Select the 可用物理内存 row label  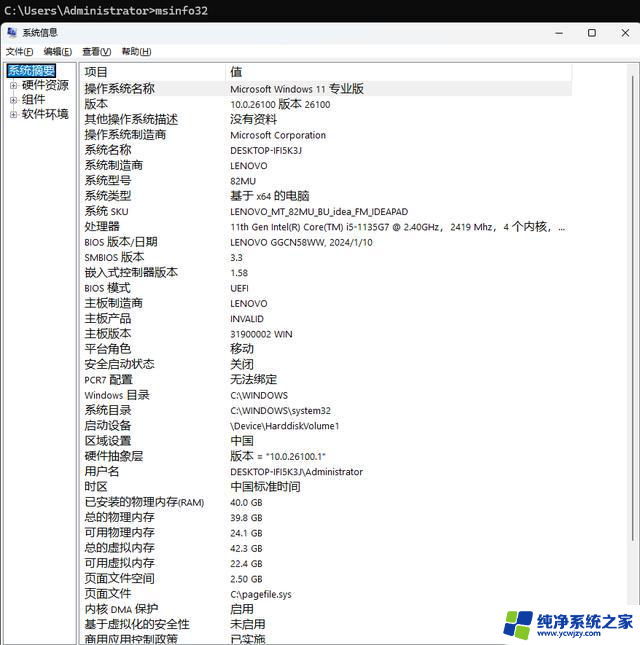[x=119, y=532]
